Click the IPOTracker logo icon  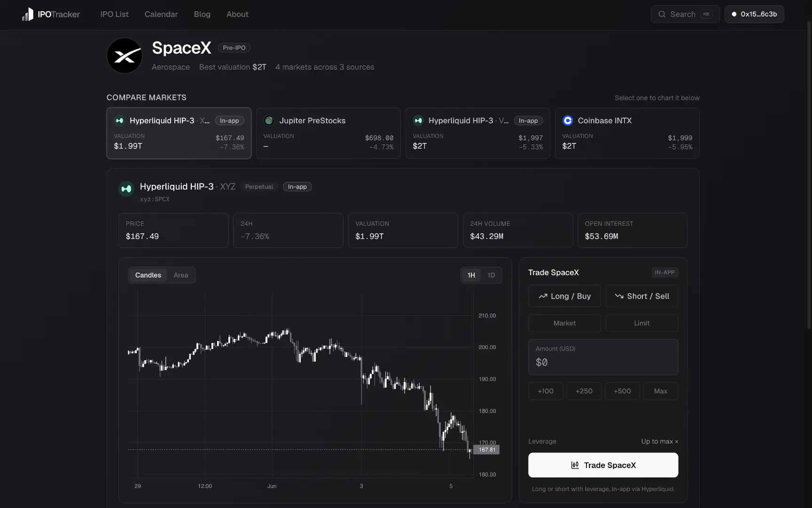point(28,14)
